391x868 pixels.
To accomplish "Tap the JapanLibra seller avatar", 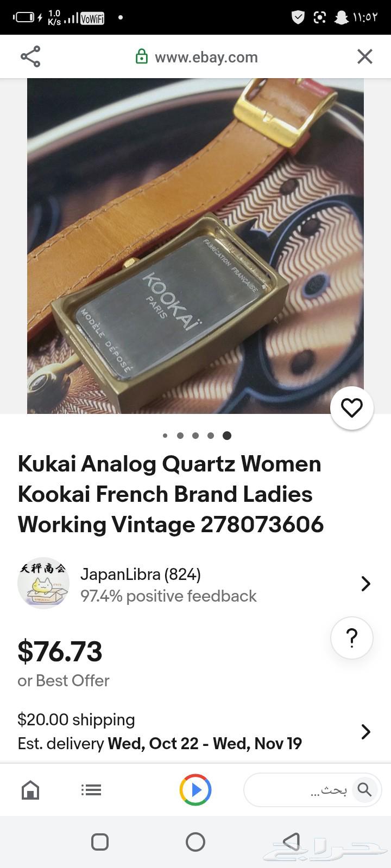I will (x=43, y=584).
